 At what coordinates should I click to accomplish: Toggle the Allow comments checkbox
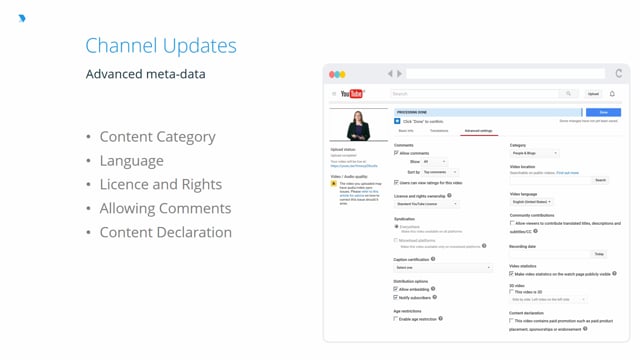pyautogui.click(x=396, y=153)
